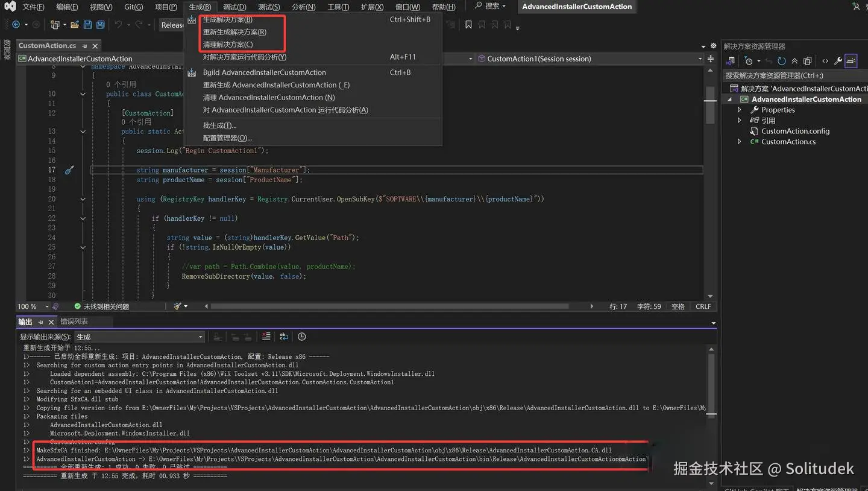This screenshot has height=491, width=868.
Task: Toggle word wrap in the Output panel
Action: coord(284,337)
